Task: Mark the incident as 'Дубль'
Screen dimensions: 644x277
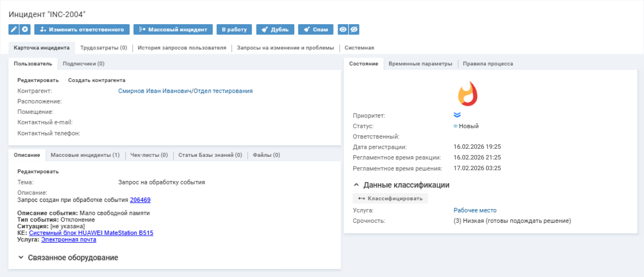Action: click(x=275, y=29)
